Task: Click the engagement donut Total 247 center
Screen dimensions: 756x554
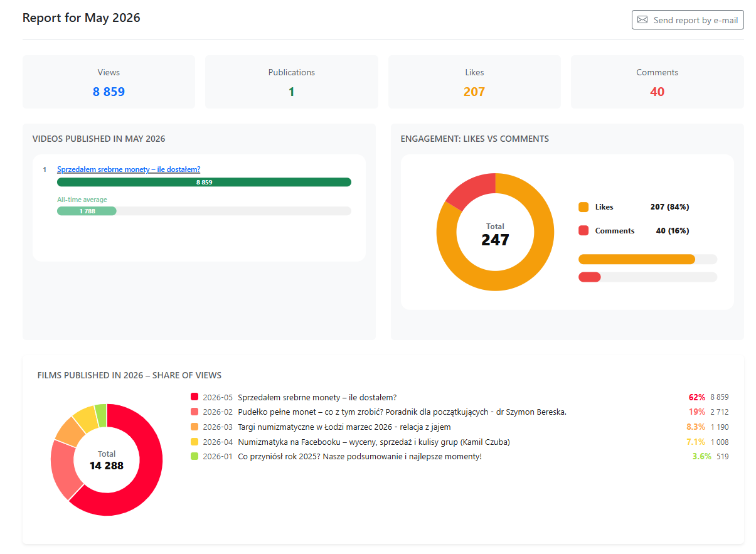Action: 495,235
